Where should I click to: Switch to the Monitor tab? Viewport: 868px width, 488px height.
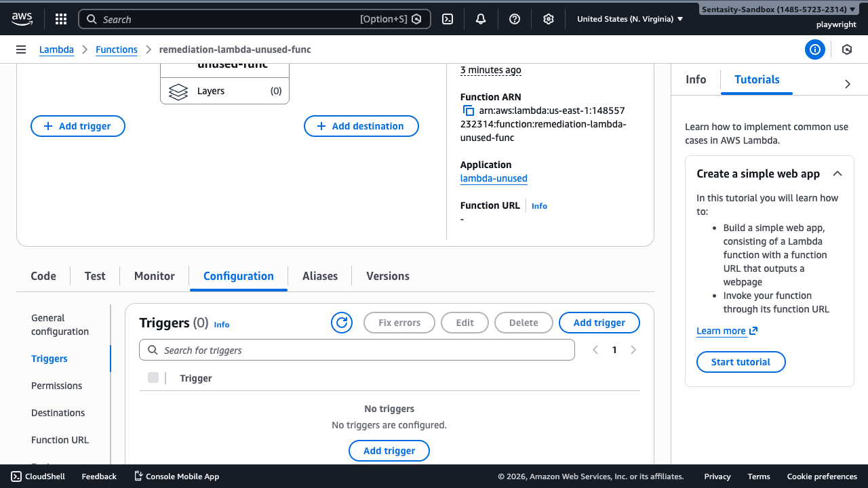pos(155,276)
